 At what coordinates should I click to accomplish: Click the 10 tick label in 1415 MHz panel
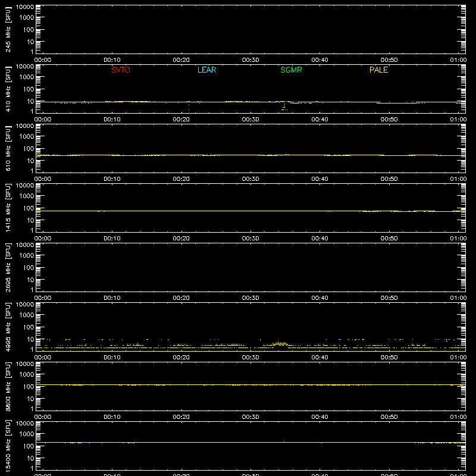(31, 220)
